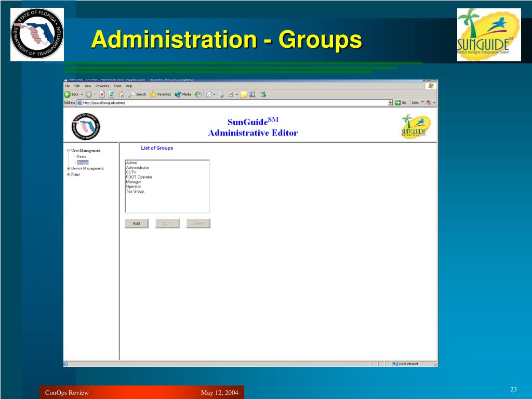532x399 pixels.
Task: Open the Edit with Word dropdown arrow
Action: point(237,95)
